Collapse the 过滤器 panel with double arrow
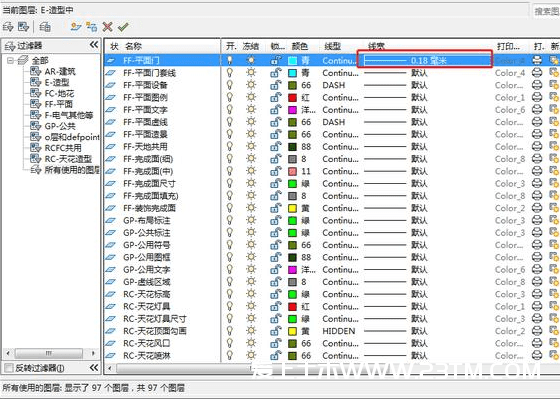560x399 pixels. coord(94,45)
